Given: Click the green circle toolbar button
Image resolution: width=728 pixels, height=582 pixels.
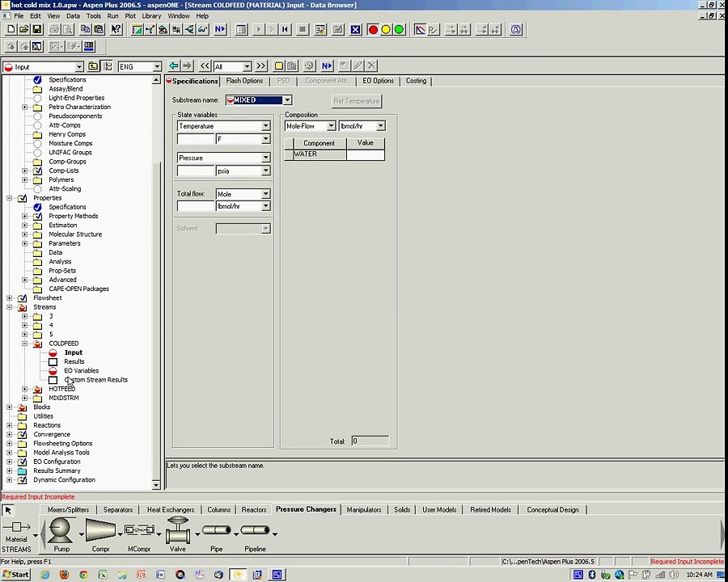Looking at the screenshot, I should [x=399, y=30].
